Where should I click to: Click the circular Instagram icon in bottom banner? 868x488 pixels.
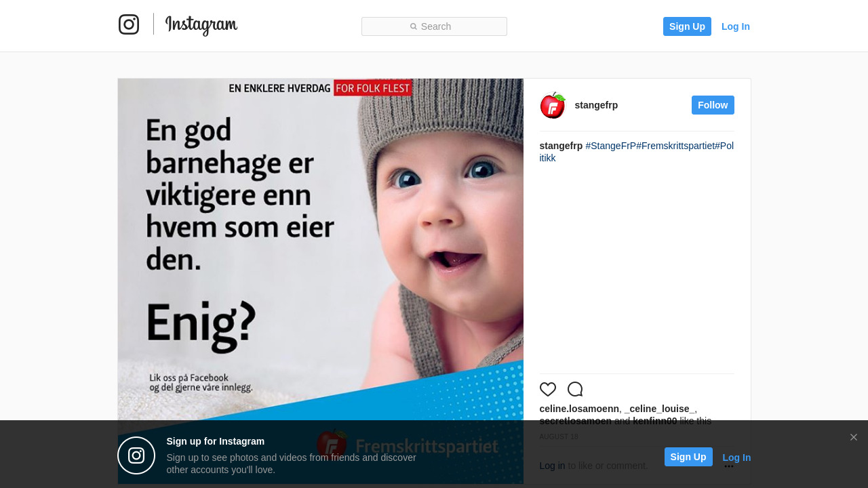(x=136, y=455)
